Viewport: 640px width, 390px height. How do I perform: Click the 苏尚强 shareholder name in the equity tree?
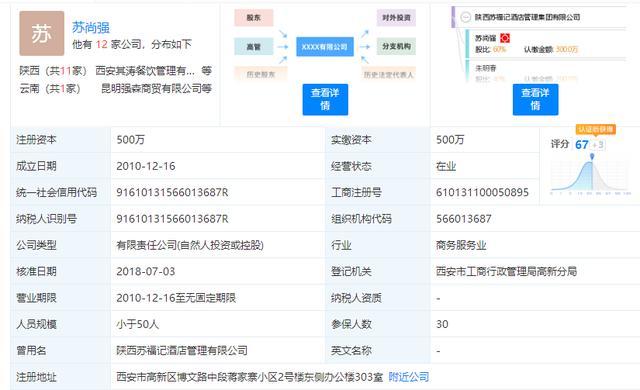click(485, 38)
